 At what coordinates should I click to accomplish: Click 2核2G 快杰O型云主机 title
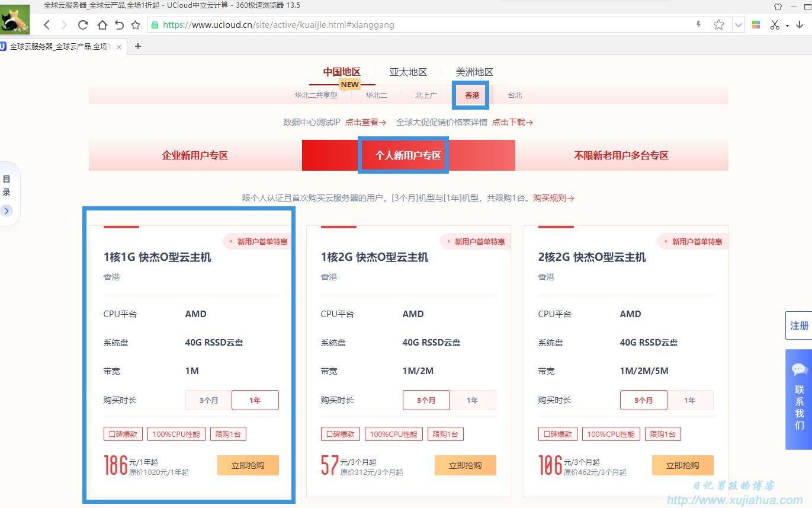click(x=592, y=257)
